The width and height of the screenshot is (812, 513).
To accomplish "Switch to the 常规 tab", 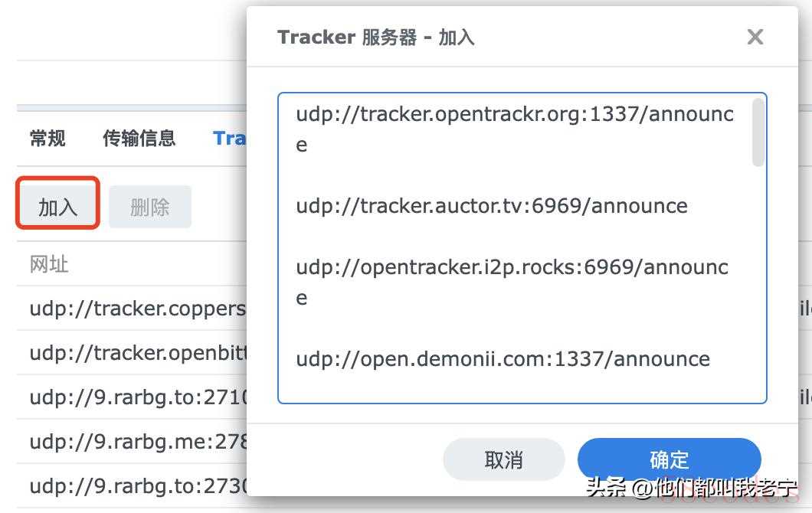I will tap(47, 139).
